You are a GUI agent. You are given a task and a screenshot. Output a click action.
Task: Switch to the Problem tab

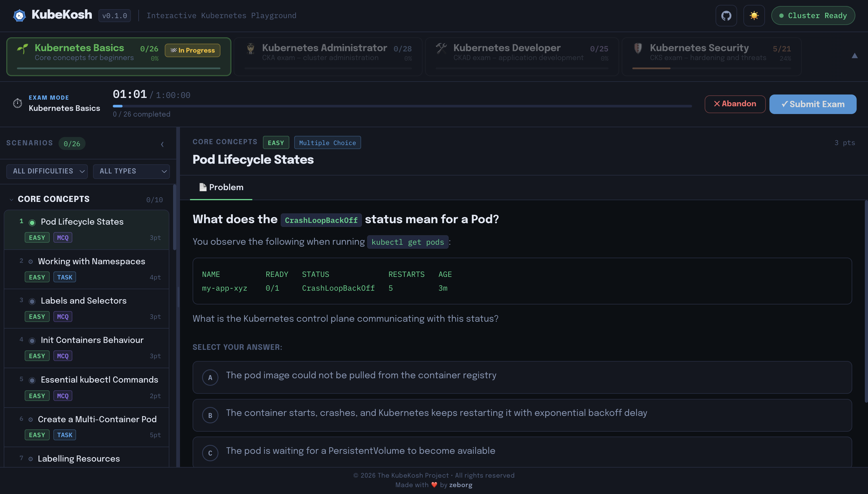pos(221,187)
